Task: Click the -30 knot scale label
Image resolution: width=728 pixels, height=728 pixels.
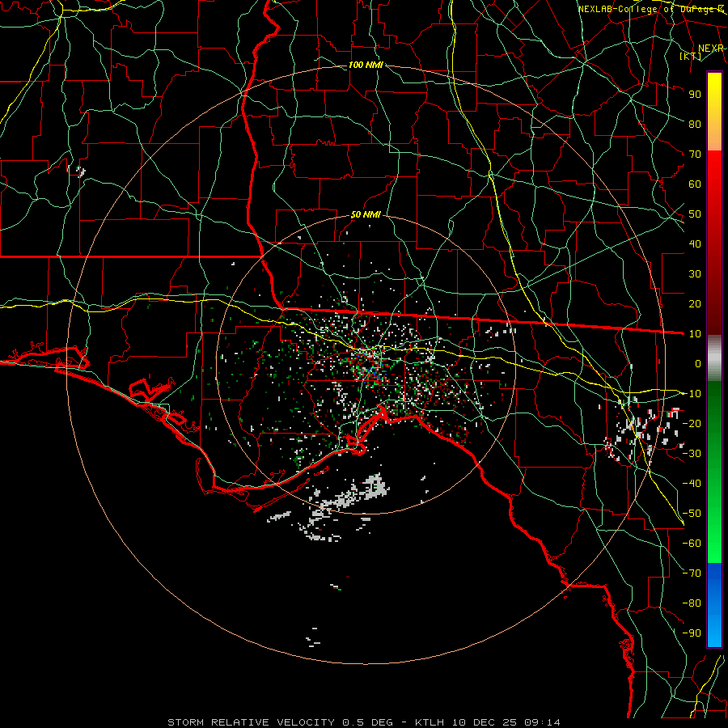Action: coord(692,454)
